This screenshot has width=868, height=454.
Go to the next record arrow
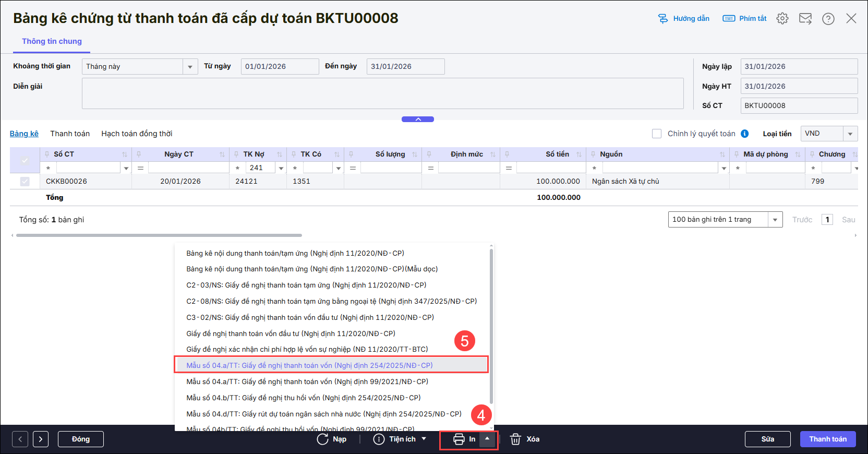(x=41, y=439)
